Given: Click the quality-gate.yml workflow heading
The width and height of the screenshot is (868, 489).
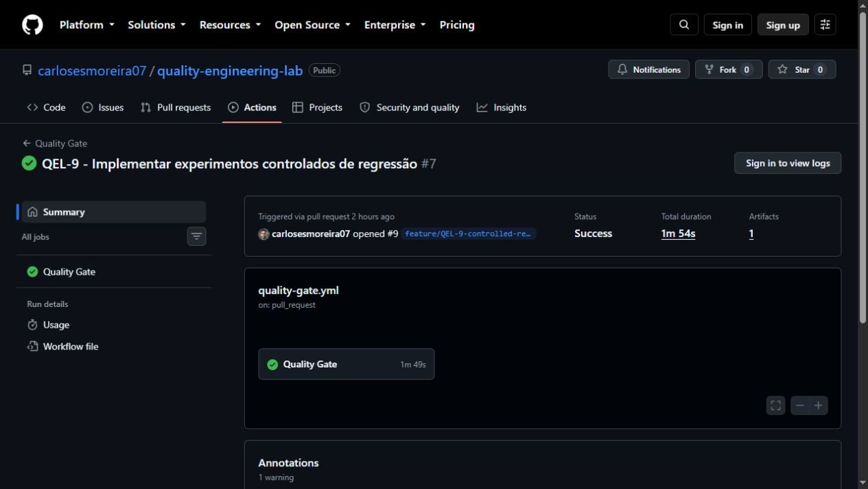Looking at the screenshot, I should [x=298, y=291].
